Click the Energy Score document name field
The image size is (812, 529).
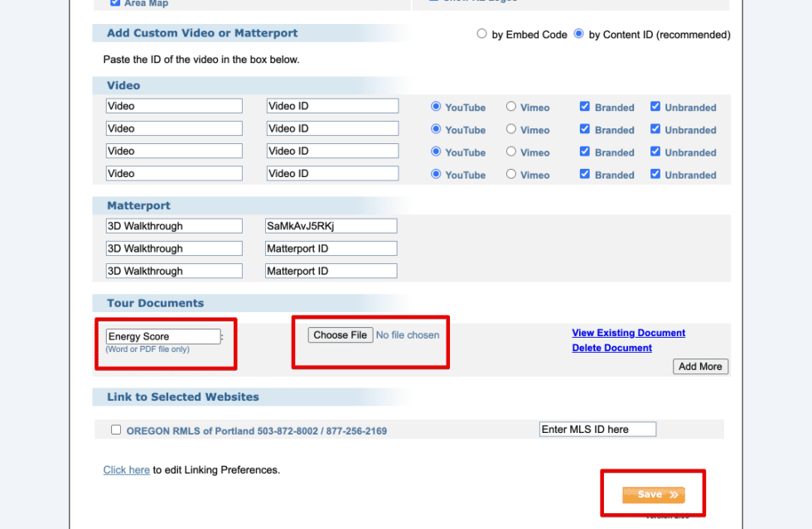click(x=163, y=336)
